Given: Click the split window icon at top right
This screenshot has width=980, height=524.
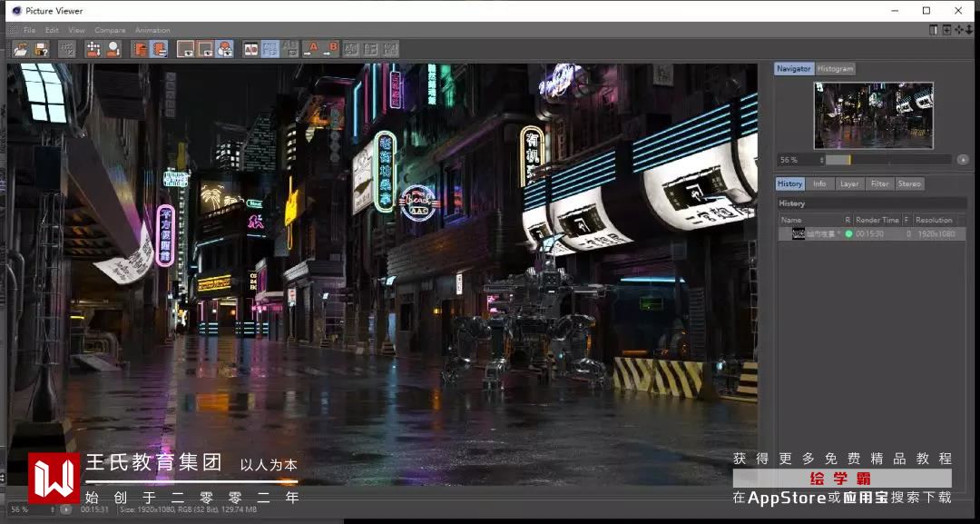Looking at the screenshot, I should tap(934, 29).
